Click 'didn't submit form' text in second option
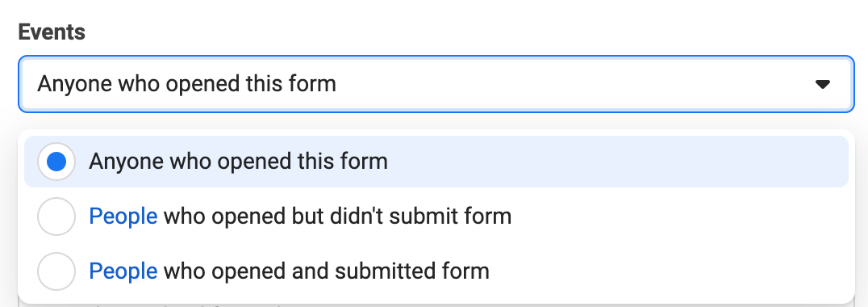868x307 pixels. coord(420,217)
